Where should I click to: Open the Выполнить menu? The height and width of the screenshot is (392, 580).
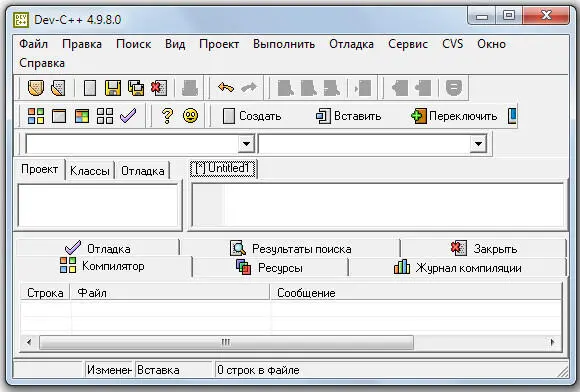click(x=284, y=44)
